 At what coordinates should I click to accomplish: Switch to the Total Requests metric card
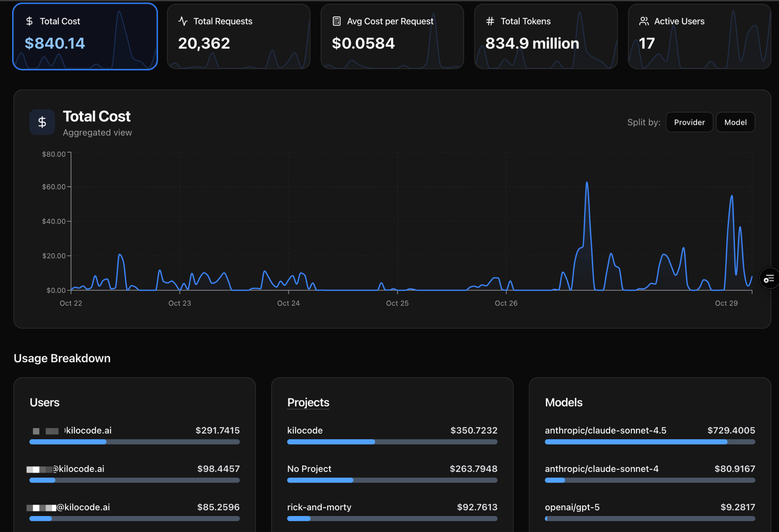(x=238, y=37)
